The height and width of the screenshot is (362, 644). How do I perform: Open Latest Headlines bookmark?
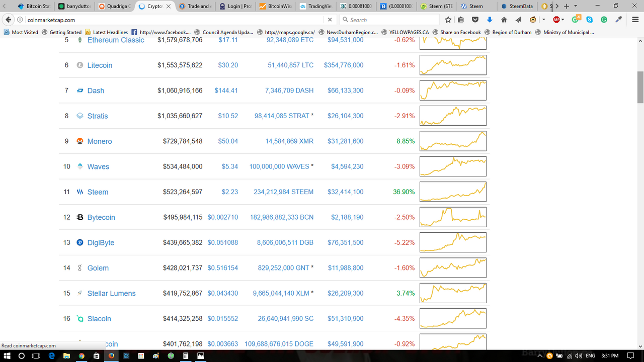pyautogui.click(x=107, y=32)
